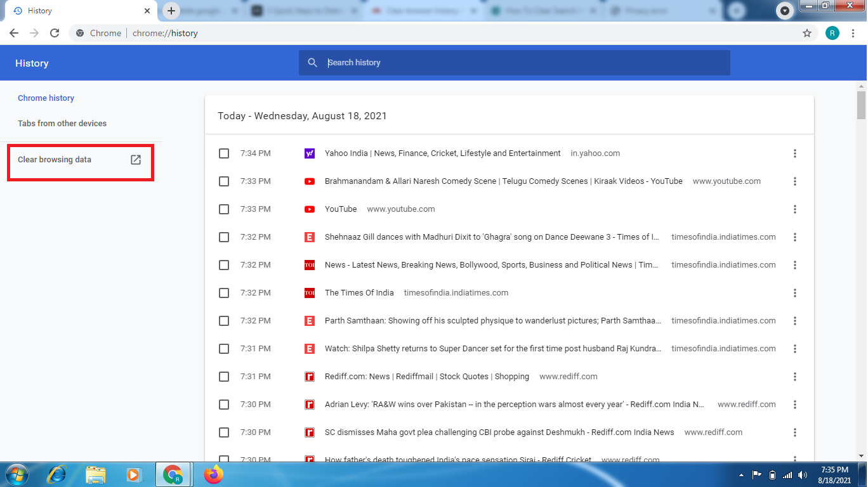Screen dimensions: 868x487
Task: Click the YouTube favicon beside the Brahmanandam entry
Action: (x=310, y=181)
